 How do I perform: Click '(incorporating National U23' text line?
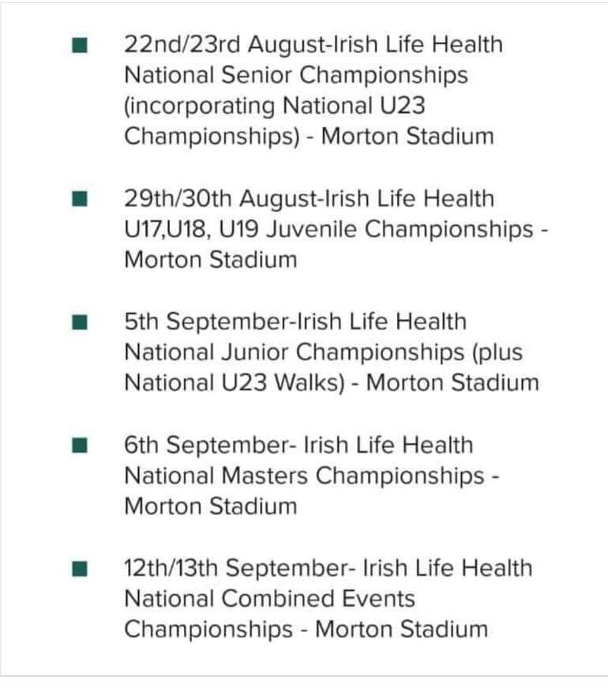click(x=274, y=106)
